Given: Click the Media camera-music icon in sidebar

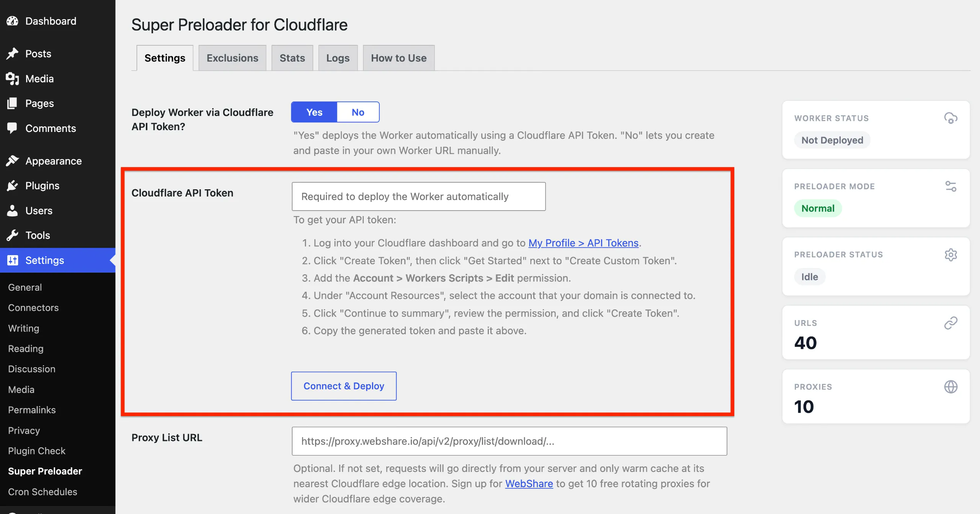Looking at the screenshot, I should pyautogui.click(x=12, y=79).
